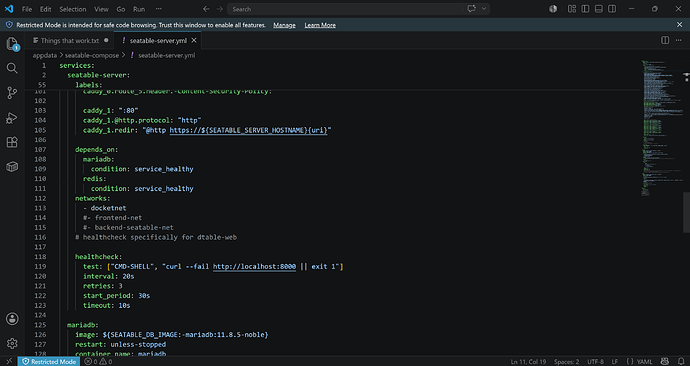Toggle the Primary Side Bar
Image resolution: width=690 pixels, height=366 pixels.
(585, 9)
